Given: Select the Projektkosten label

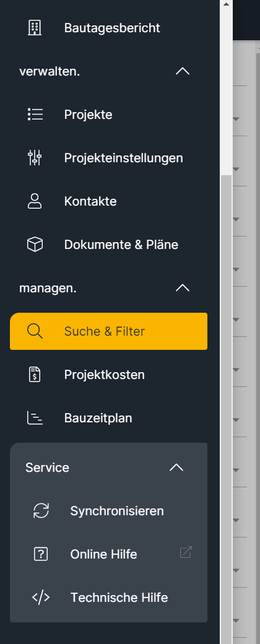Looking at the screenshot, I should [105, 375].
